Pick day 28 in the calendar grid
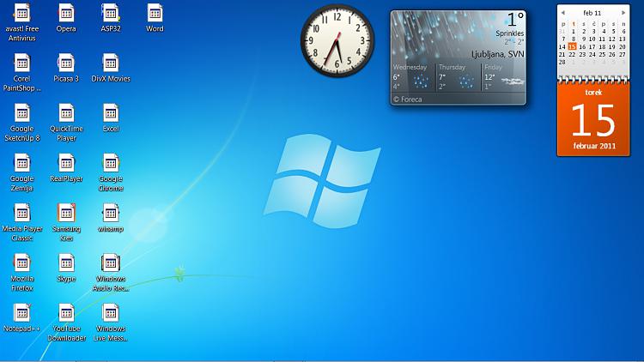Screen dimensions: 644x362 [562, 62]
